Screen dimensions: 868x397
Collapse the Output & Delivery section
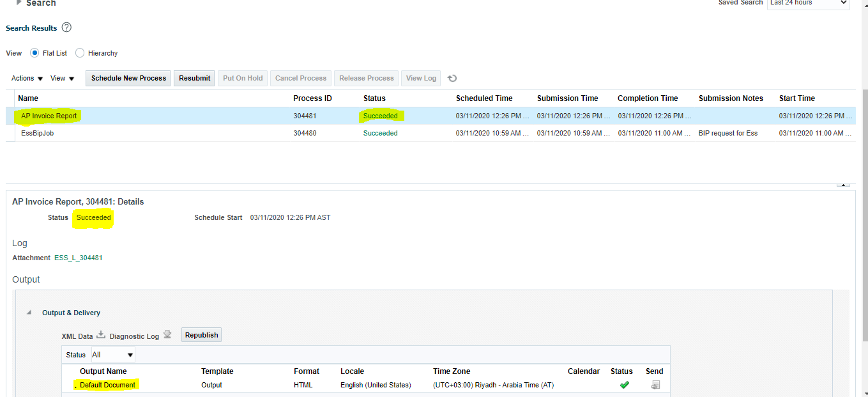28,313
